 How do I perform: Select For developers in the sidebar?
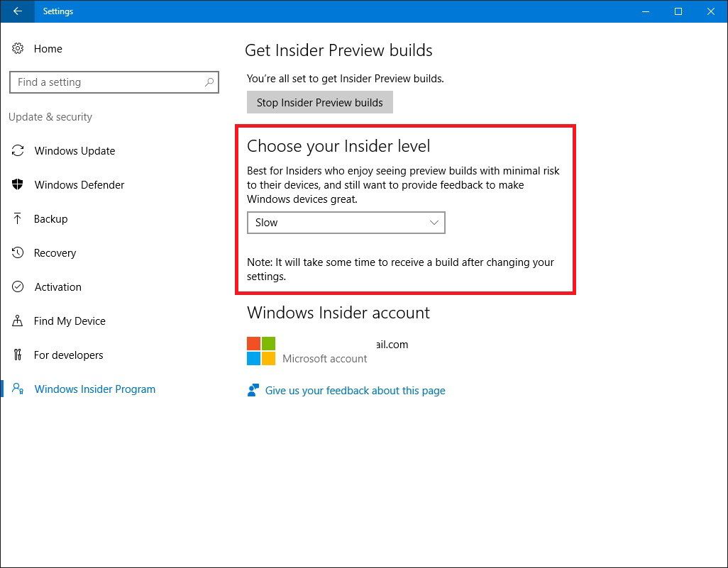click(69, 355)
